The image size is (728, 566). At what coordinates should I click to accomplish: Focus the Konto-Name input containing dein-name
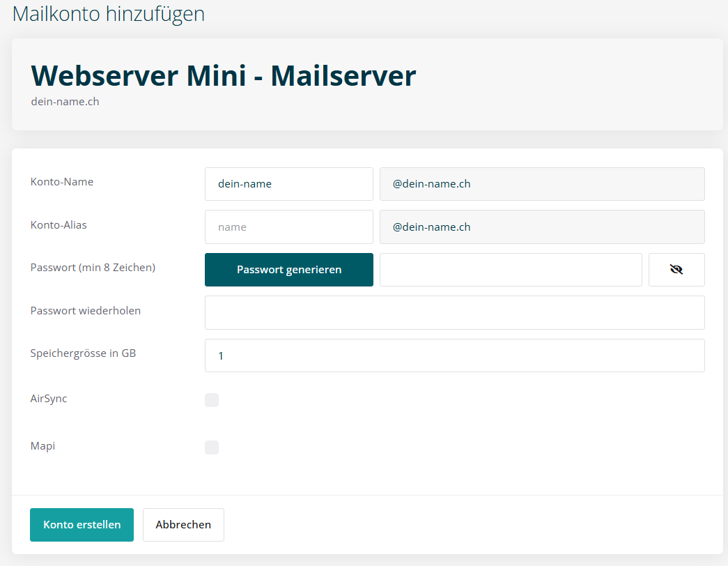(289, 184)
